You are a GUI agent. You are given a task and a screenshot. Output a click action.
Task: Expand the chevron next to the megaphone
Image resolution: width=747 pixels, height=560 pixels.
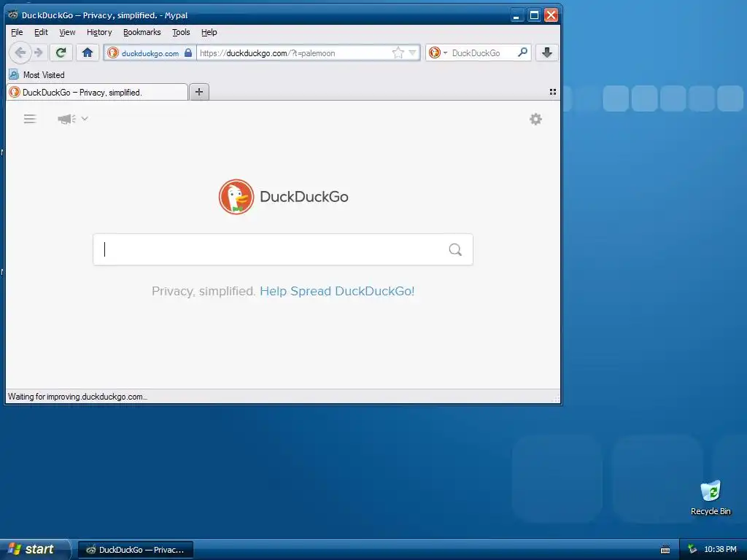tap(85, 119)
